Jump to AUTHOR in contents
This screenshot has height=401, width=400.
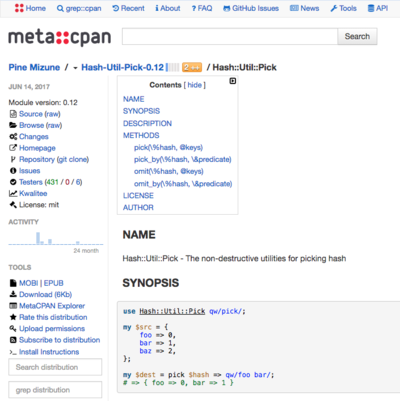click(x=138, y=208)
